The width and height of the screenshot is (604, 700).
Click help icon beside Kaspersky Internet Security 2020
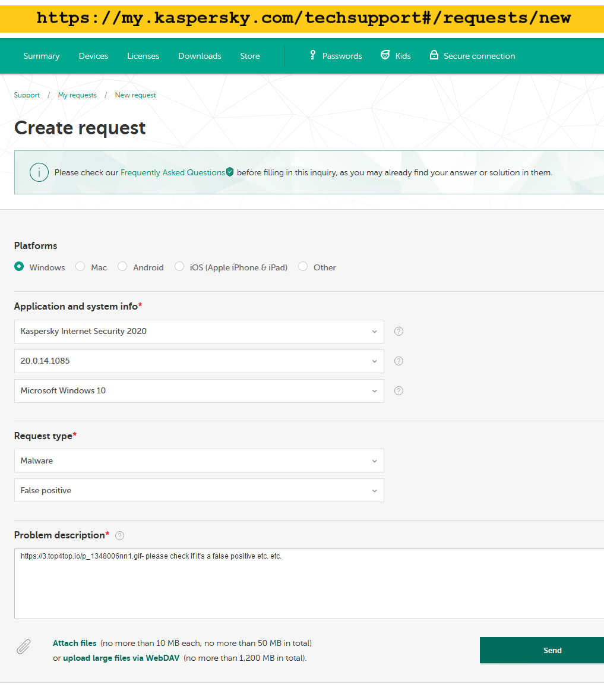(399, 331)
